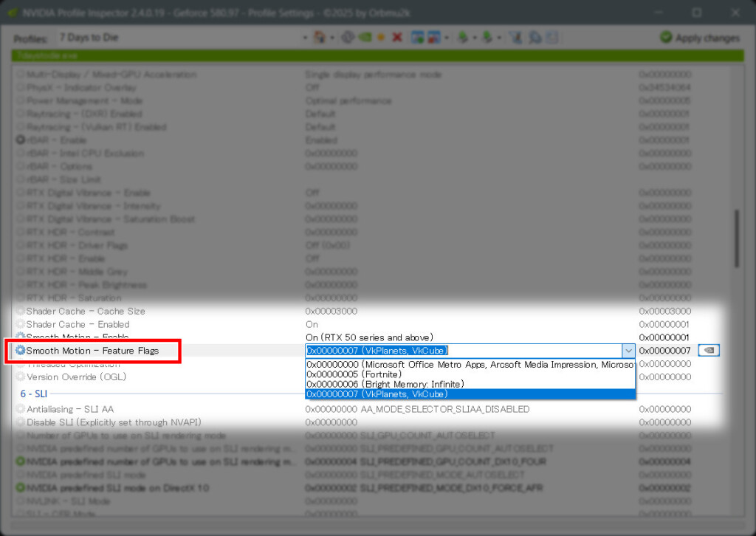Choose the 0x00000005 (Fortnite) option
The image size is (756, 536).
pos(470,374)
